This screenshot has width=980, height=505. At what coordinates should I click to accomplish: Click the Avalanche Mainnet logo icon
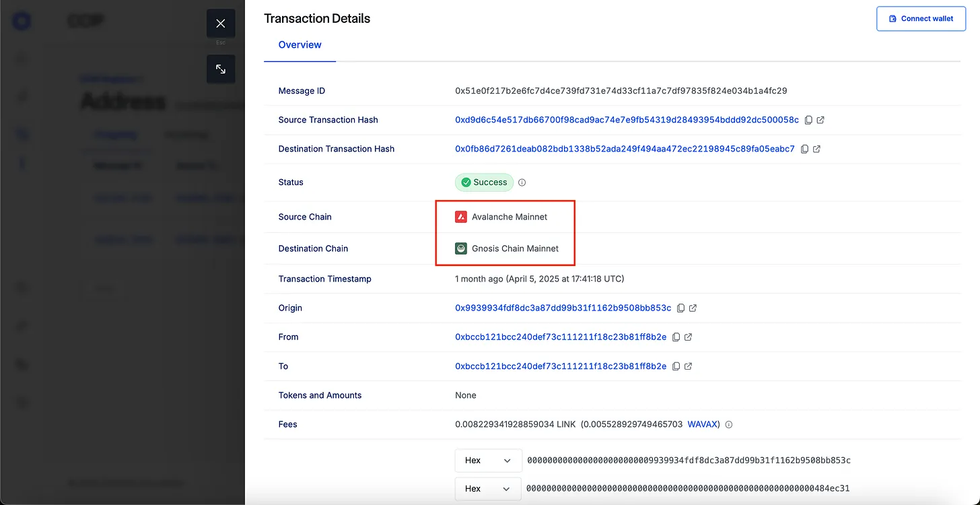pos(461,217)
